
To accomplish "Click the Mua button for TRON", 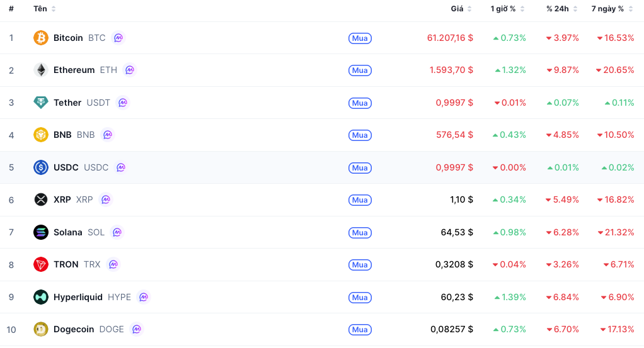I will 360,265.
